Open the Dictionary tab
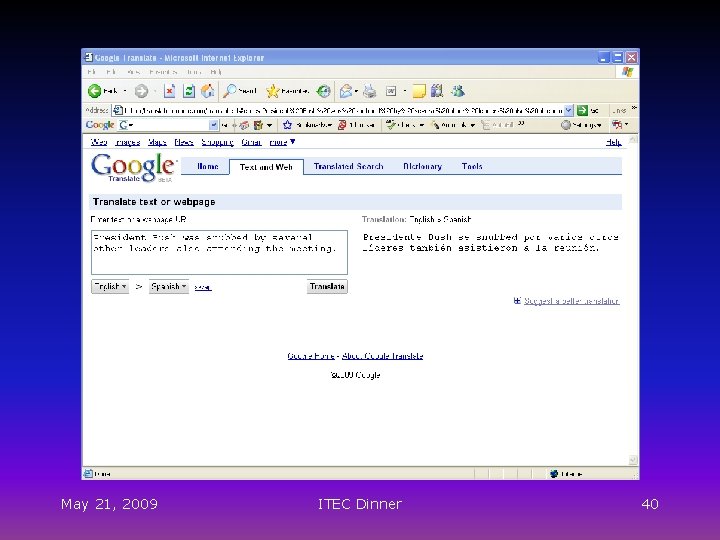The image size is (720, 540). [422, 166]
